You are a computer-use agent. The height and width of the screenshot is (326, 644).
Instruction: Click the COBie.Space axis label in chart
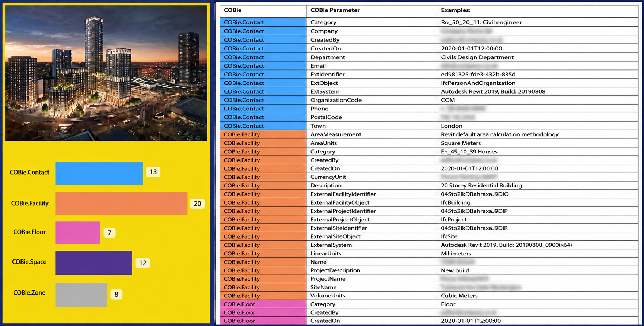[x=29, y=262]
